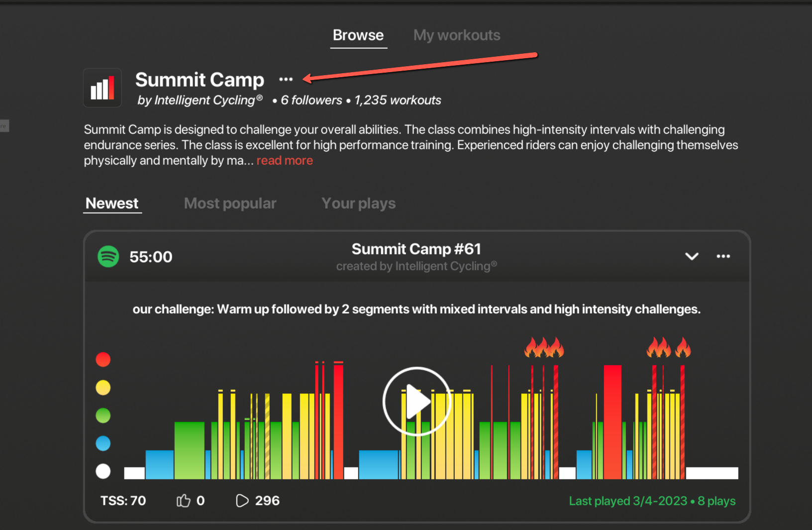Click the triple flame icon above the chart
Viewport: 812px width, 530px height.
pos(544,347)
